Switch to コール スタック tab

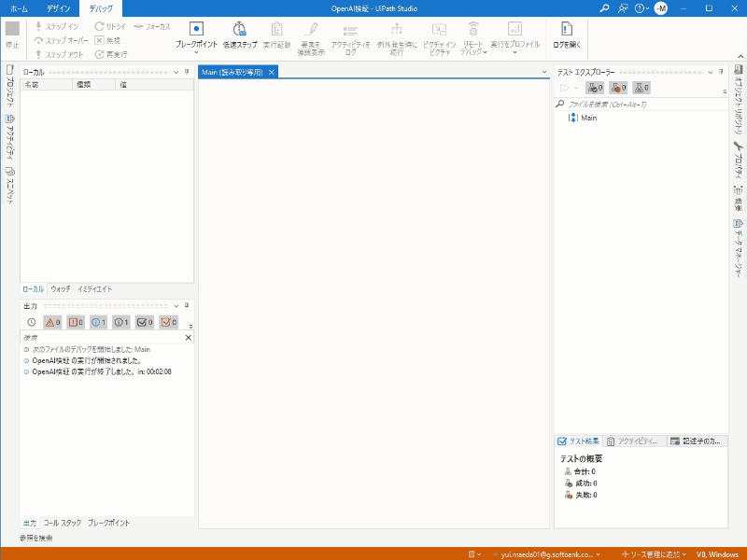[x=62, y=523]
